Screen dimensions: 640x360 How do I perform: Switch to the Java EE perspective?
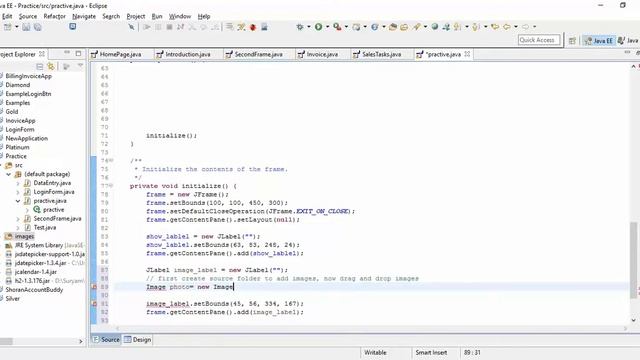(x=599, y=40)
